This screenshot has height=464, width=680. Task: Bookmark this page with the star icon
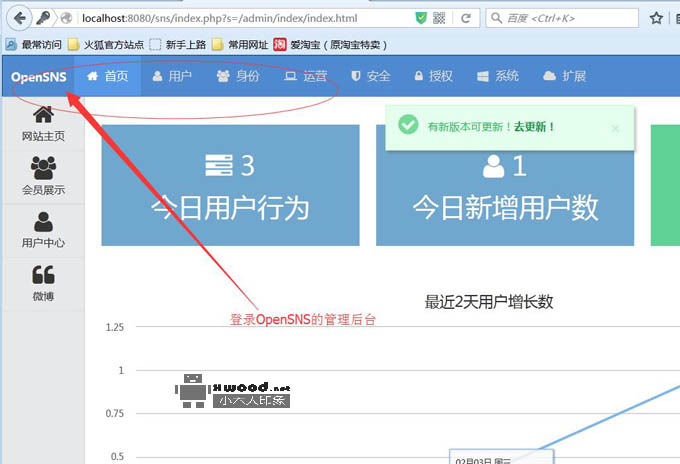pos(656,18)
